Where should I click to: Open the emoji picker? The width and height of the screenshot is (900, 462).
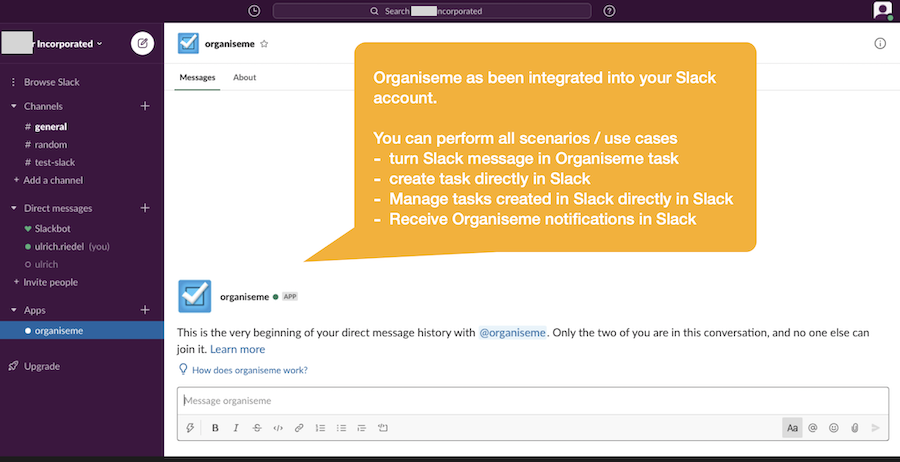coord(833,428)
